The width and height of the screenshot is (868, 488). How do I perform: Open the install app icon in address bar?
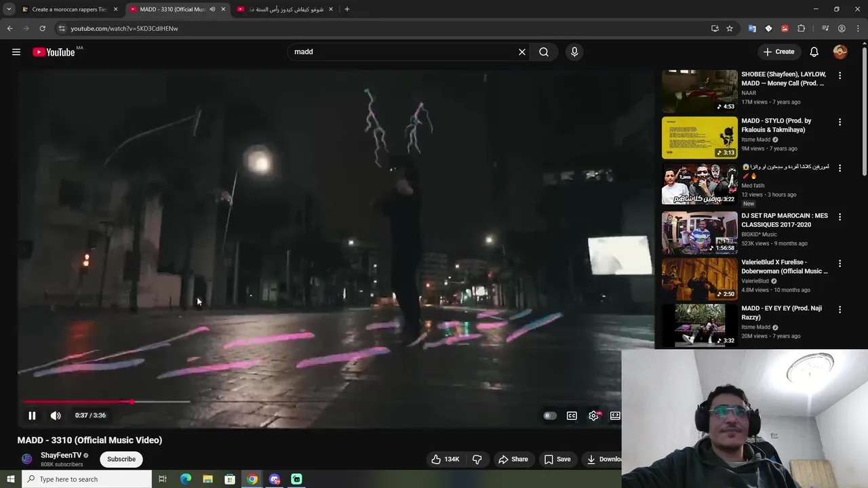click(715, 28)
